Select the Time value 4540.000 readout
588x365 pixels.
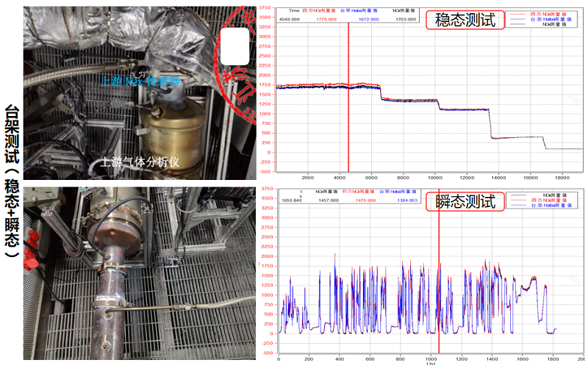click(290, 19)
